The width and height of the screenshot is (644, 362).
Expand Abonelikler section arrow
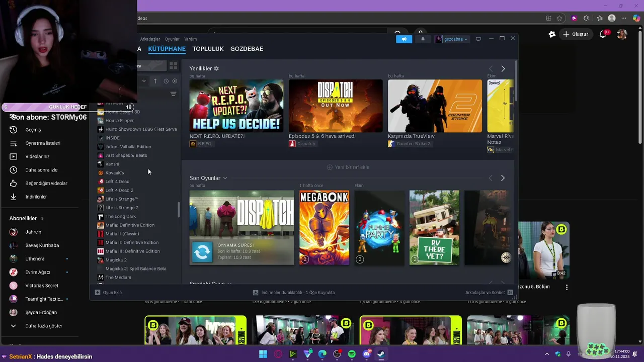click(42, 219)
